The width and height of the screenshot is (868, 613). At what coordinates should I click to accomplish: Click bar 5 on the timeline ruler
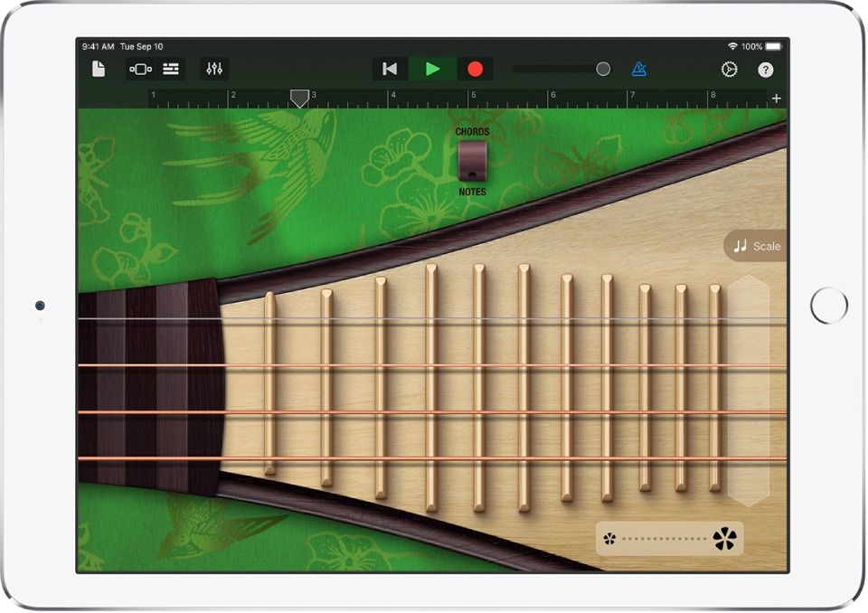(472, 97)
